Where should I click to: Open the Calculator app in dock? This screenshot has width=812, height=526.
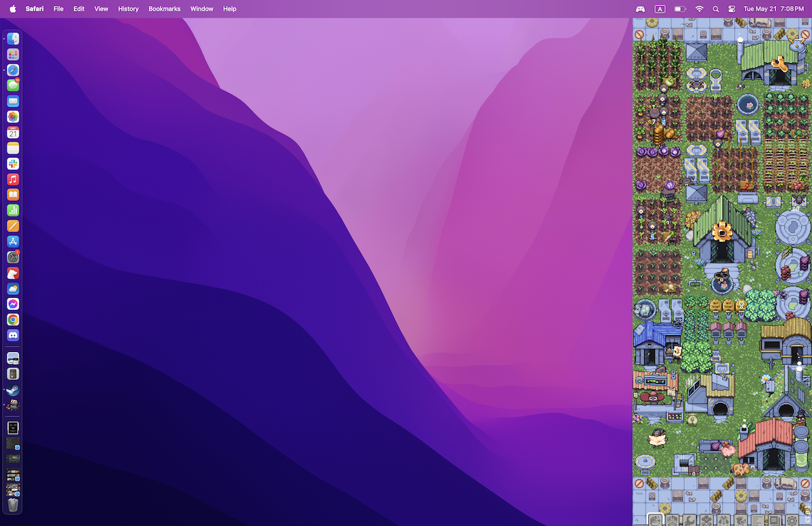tap(13, 374)
